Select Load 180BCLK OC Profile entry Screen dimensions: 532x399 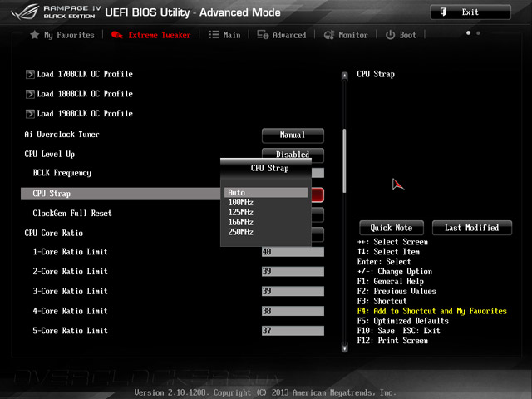pyautogui.click(x=85, y=94)
